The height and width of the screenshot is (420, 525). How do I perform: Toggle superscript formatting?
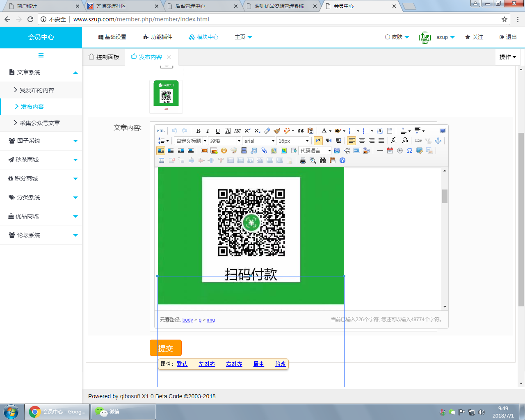[247, 131]
